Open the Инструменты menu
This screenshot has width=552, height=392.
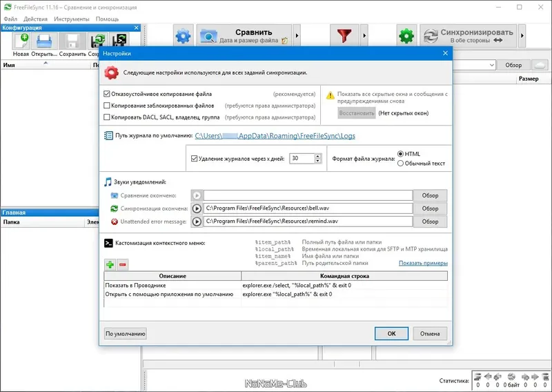click(72, 19)
